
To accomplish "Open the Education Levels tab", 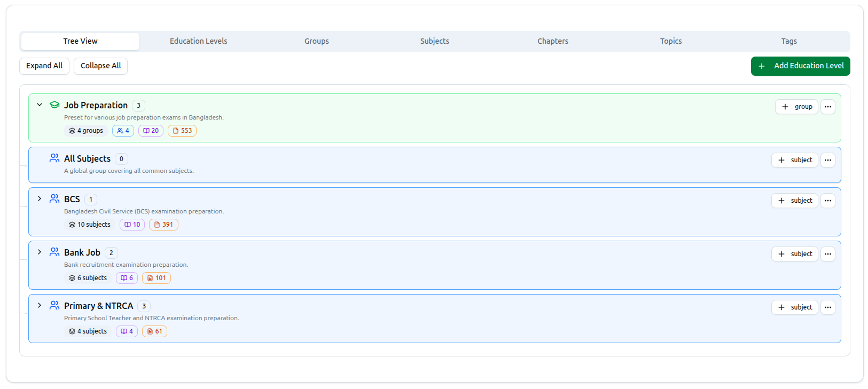I will point(199,41).
